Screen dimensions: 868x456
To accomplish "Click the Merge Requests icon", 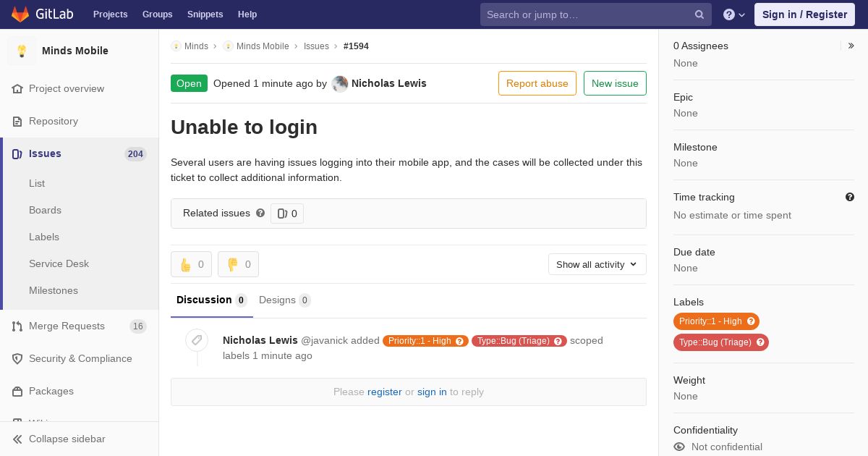I will point(17,326).
